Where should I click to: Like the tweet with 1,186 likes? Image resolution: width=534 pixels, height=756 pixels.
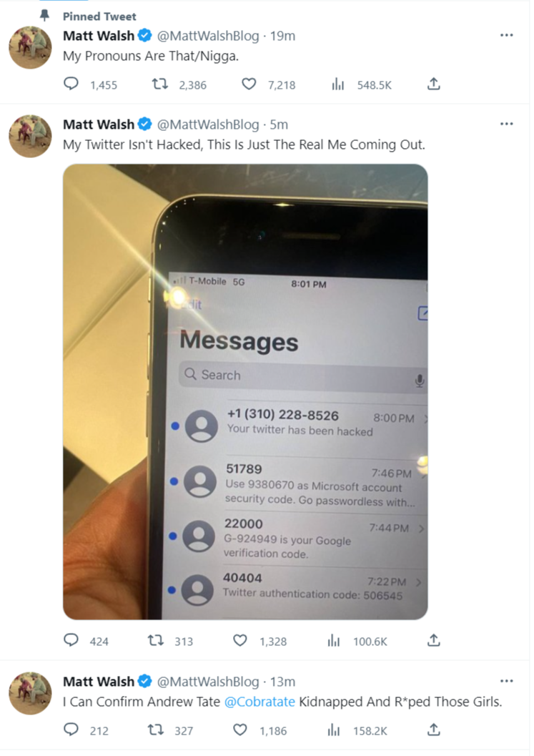tap(240, 730)
